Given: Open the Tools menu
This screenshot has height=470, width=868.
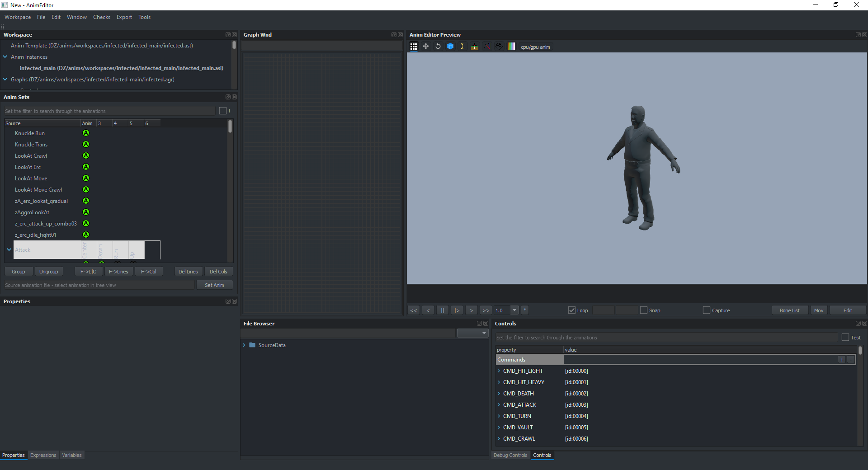Looking at the screenshot, I should 145,17.
